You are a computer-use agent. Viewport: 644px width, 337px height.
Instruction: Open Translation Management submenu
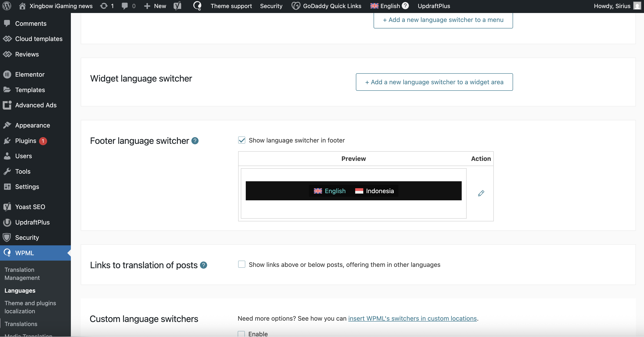click(22, 274)
